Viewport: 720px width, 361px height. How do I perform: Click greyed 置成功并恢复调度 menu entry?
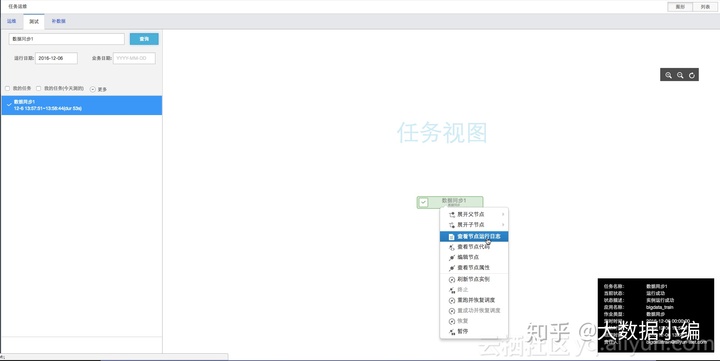[x=474, y=310]
